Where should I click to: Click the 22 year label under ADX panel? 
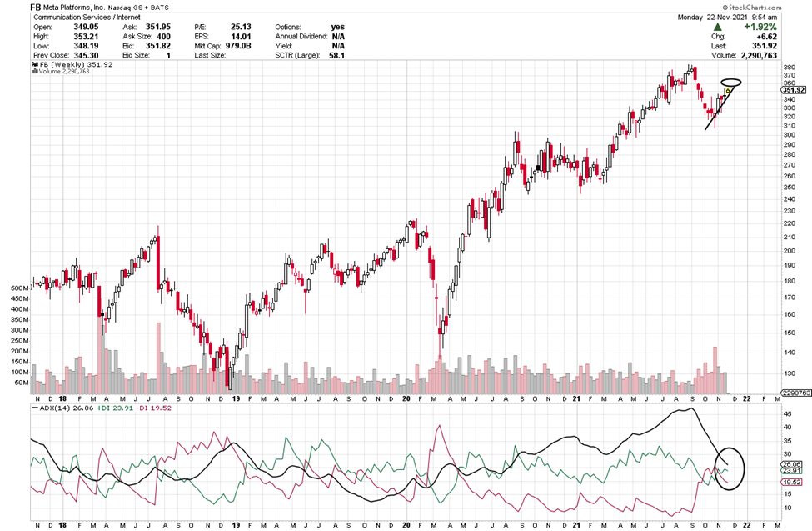(746, 525)
